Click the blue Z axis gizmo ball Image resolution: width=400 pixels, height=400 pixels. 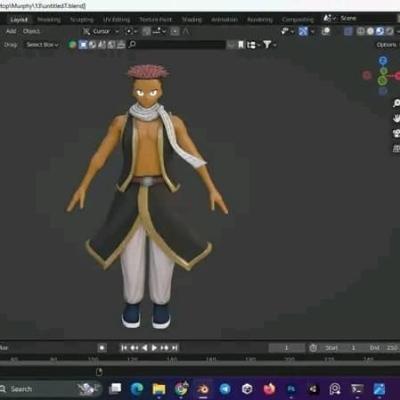[383, 60]
